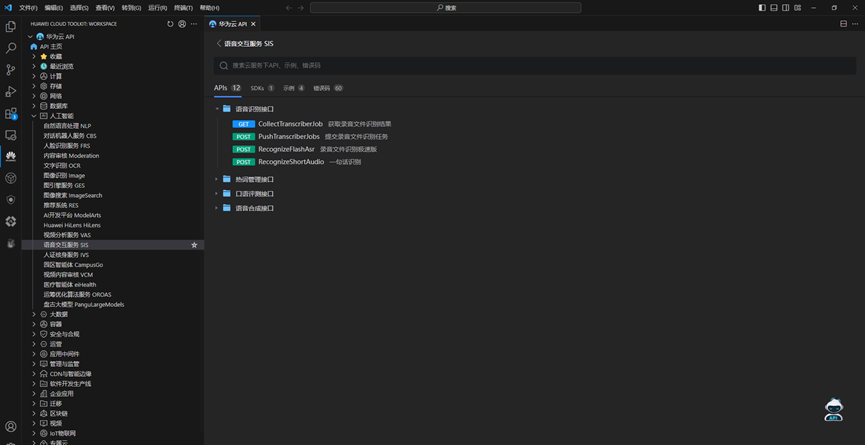Select 内容审核 Moderation service
The image size is (865, 445).
[x=71, y=156]
